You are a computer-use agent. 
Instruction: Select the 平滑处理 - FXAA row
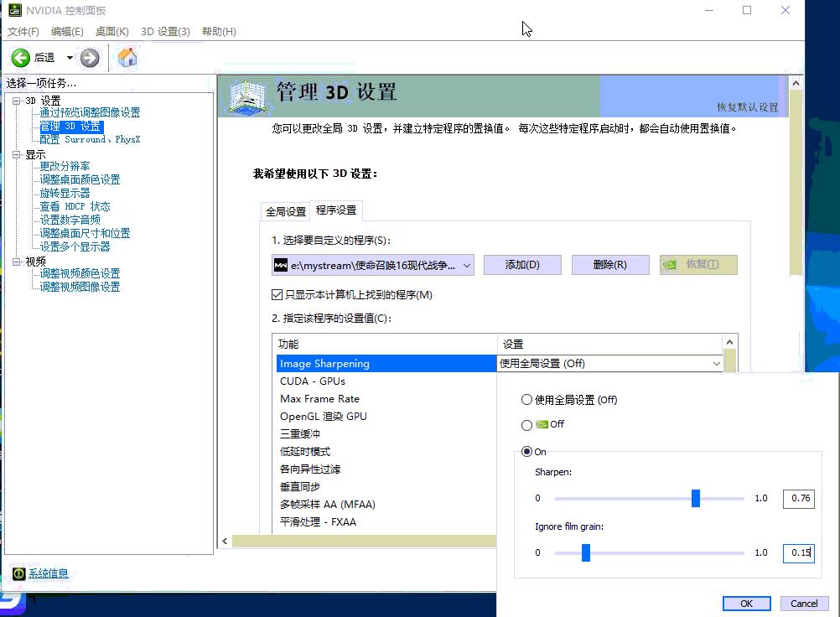click(x=386, y=522)
